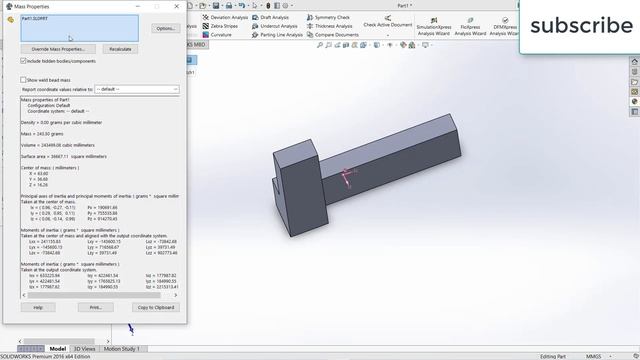Click the Section View icon
The width and height of the screenshot is (640, 360).
coord(346,45)
